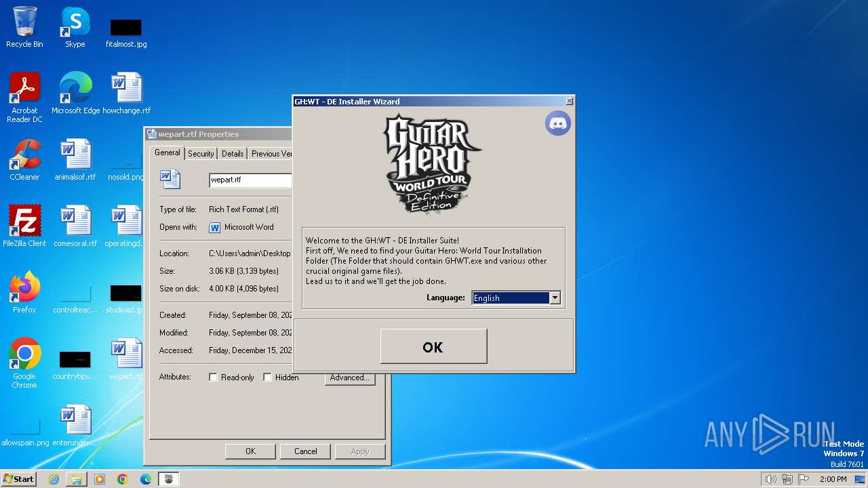
Task: Select the animalsof.rtf document
Action: tap(75, 160)
